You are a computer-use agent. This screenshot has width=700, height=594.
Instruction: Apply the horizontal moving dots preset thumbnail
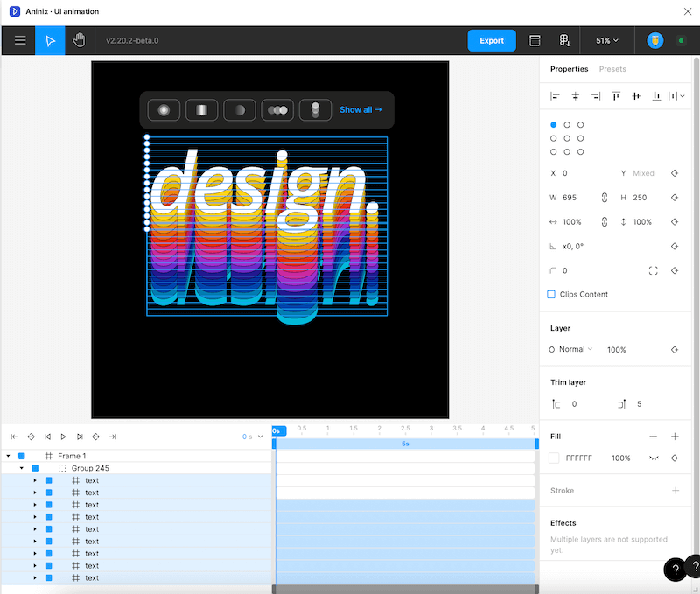pos(277,109)
